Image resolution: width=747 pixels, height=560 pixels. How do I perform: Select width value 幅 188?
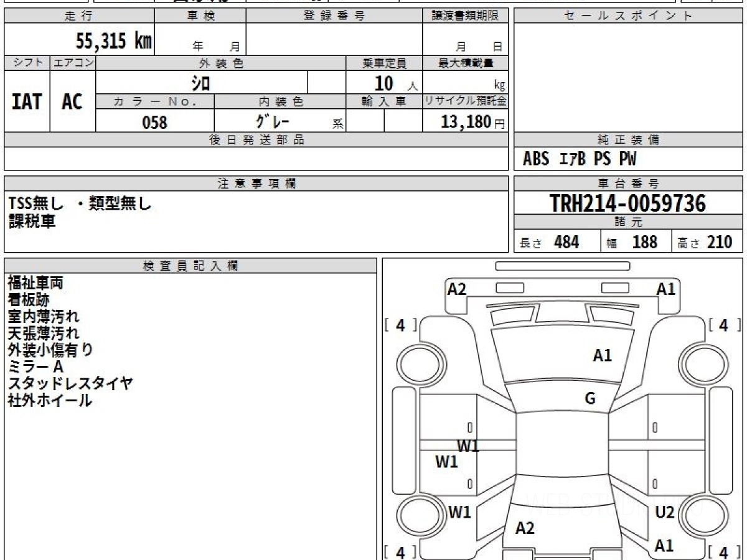[632, 242]
